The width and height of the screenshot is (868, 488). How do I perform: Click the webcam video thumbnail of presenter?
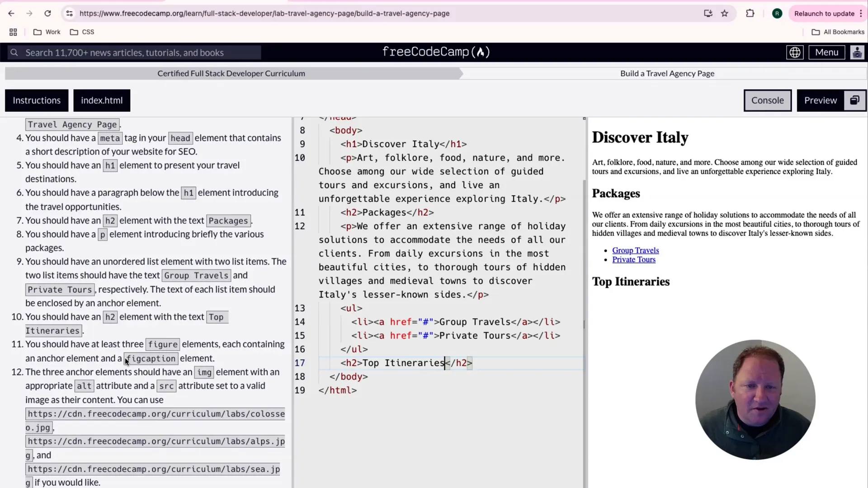point(755,400)
